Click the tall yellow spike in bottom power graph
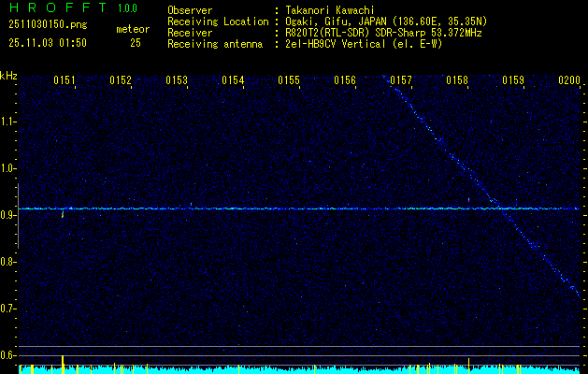The height and width of the screenshot is (374, 588). tap(63, 365)
